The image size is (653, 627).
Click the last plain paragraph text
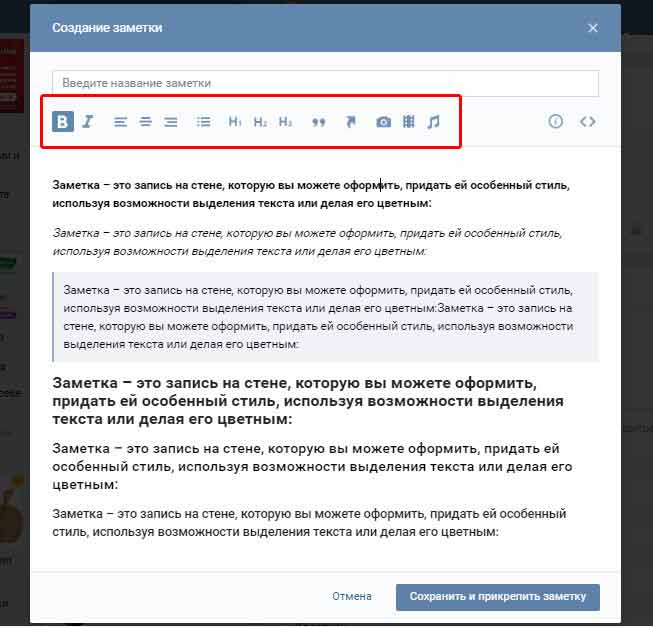tap(309, 522)
